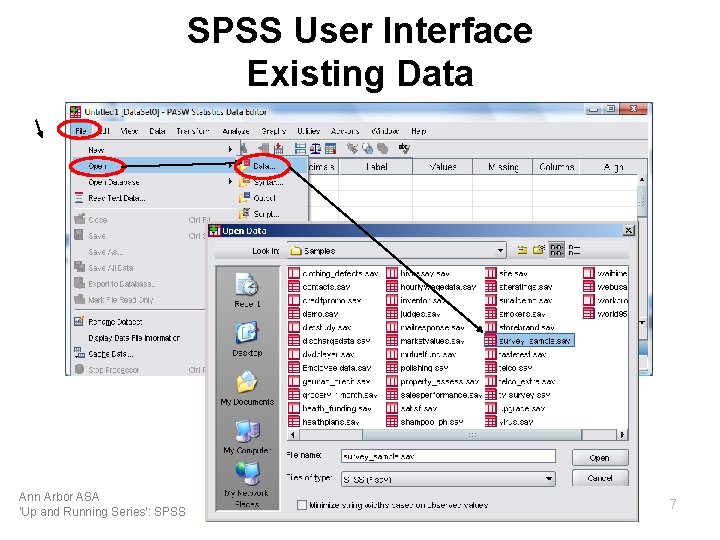Toggle Minimize string widths checkbox
This screenshot has width=720, height=540.
coord(302,505)
